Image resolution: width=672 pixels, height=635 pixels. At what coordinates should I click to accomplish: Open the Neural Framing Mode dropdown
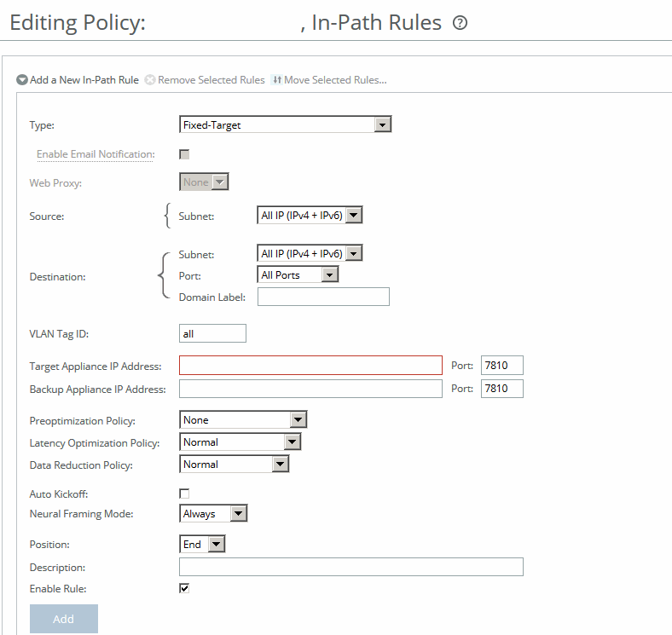[214, 514]
